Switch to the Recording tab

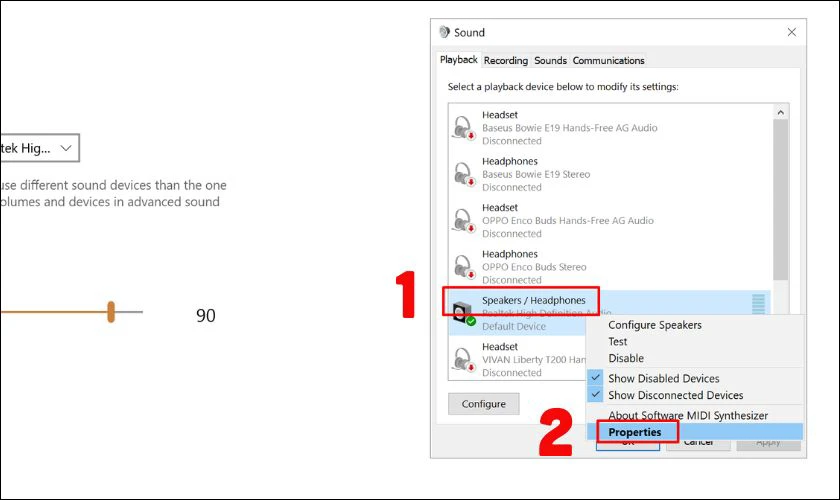[x=506, y=61]
